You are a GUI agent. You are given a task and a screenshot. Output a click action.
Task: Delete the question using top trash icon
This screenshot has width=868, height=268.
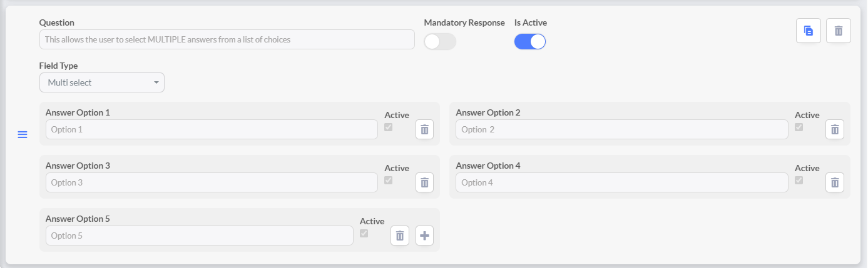click(x=838, y=31)
